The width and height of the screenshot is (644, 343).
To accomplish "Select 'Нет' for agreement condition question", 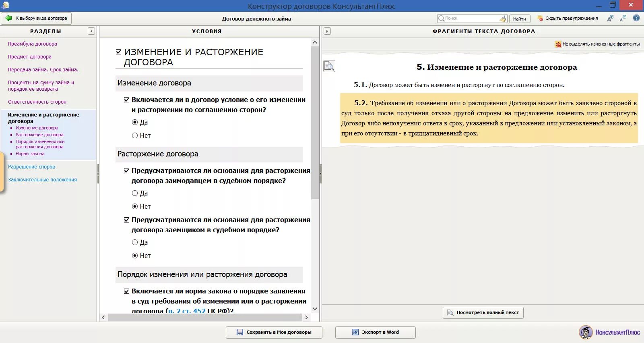I will pyautogui.click(x=135, y=135).
